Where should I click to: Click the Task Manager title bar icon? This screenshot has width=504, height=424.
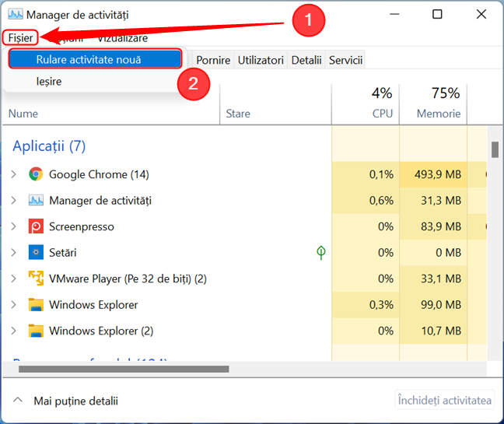pyautogui.click(x=16, y=15)
